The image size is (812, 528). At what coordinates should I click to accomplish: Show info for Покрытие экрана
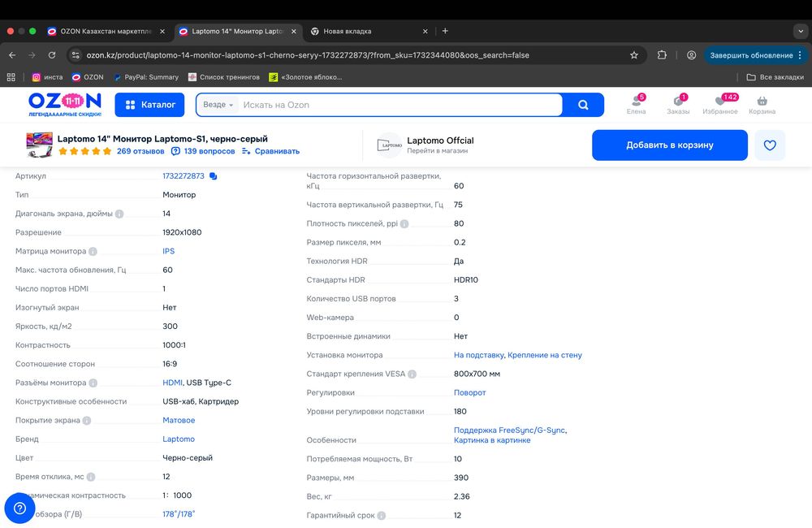click(x=87, y=421)
